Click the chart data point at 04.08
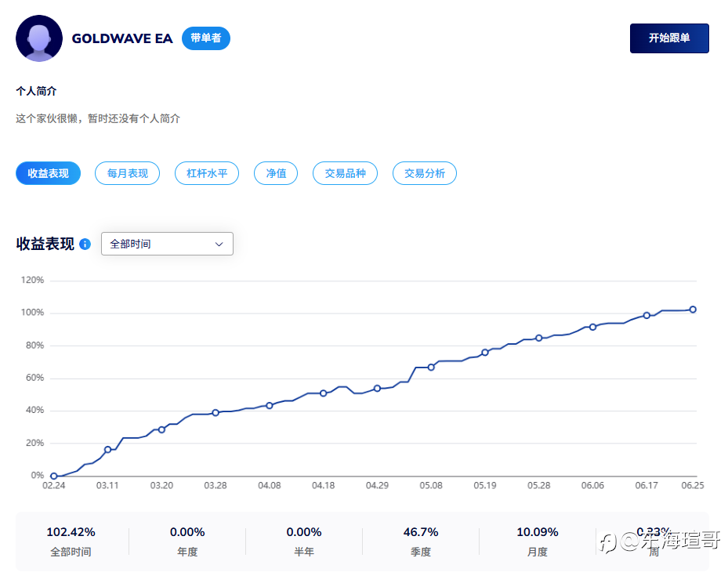 pos(270,406)
